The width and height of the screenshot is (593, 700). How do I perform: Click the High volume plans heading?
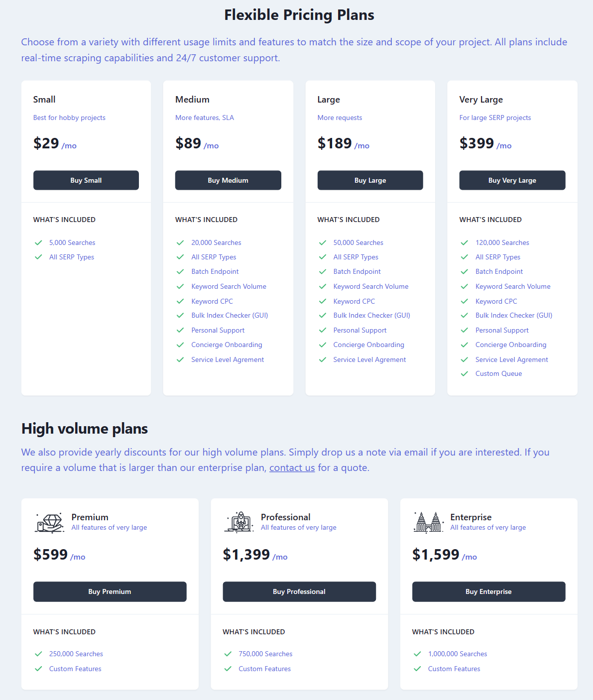(85, 429)
